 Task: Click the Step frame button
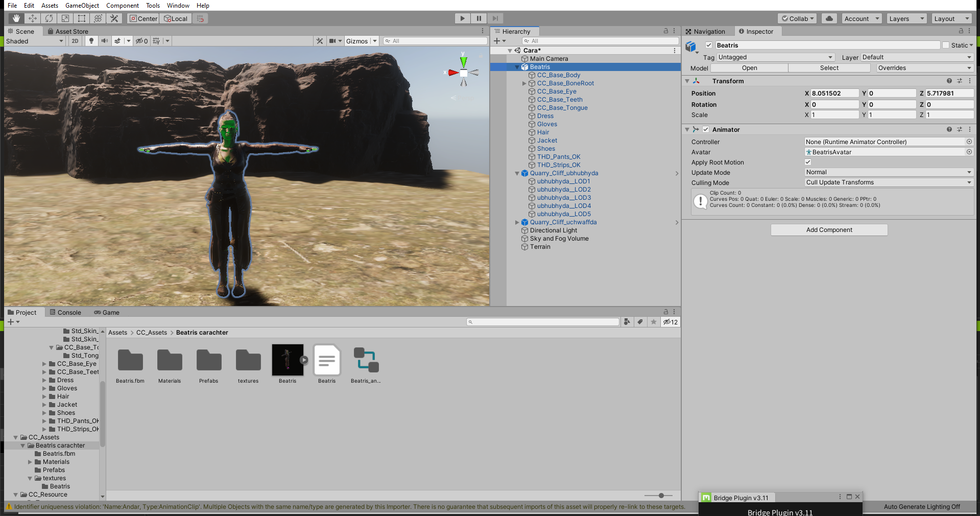tap(495, 18)
